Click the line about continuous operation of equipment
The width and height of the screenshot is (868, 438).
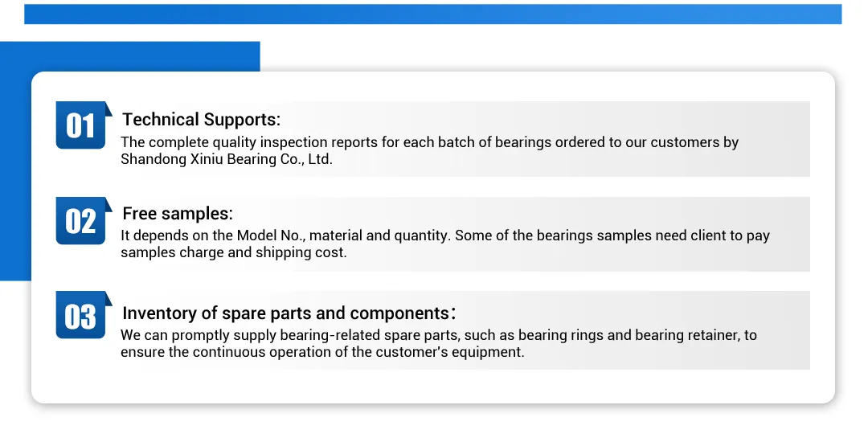(x=321, y=352)
